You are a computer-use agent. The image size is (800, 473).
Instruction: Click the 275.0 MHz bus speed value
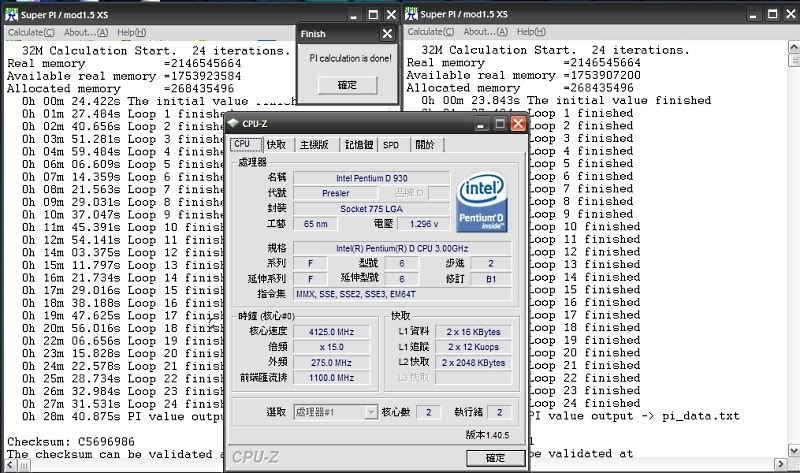coord(332,363)
